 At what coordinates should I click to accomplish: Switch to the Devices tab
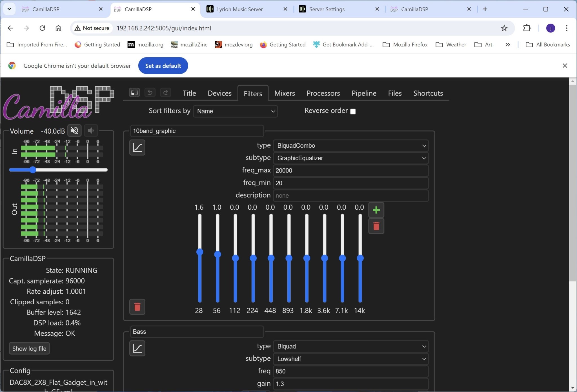[x=219, y=93]
